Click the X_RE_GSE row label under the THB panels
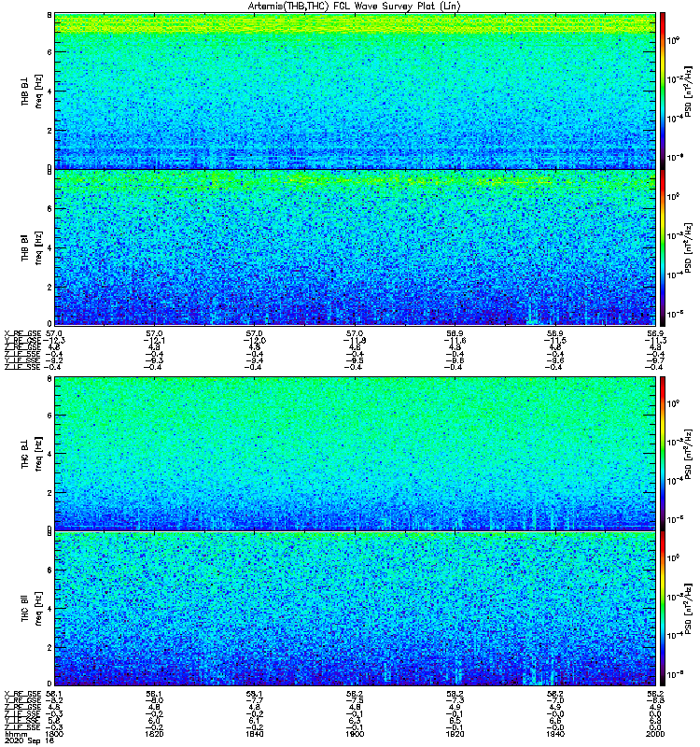Screen dimensions: 700x747 22,333
